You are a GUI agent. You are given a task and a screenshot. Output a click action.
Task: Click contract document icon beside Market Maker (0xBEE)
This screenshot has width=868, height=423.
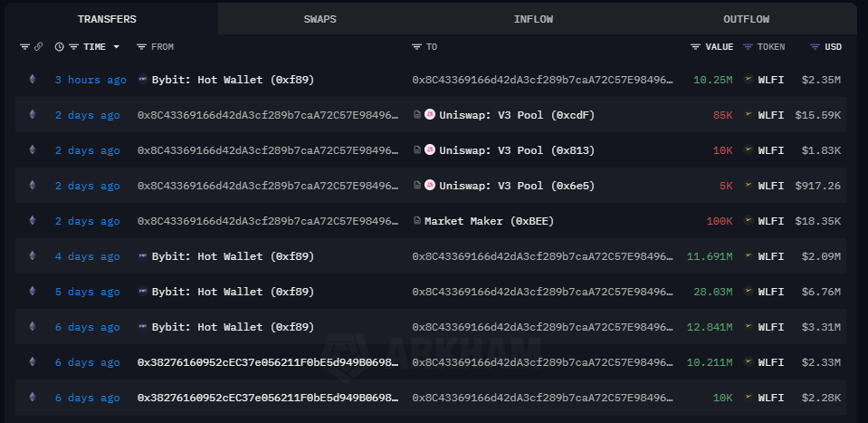point(417,221)
